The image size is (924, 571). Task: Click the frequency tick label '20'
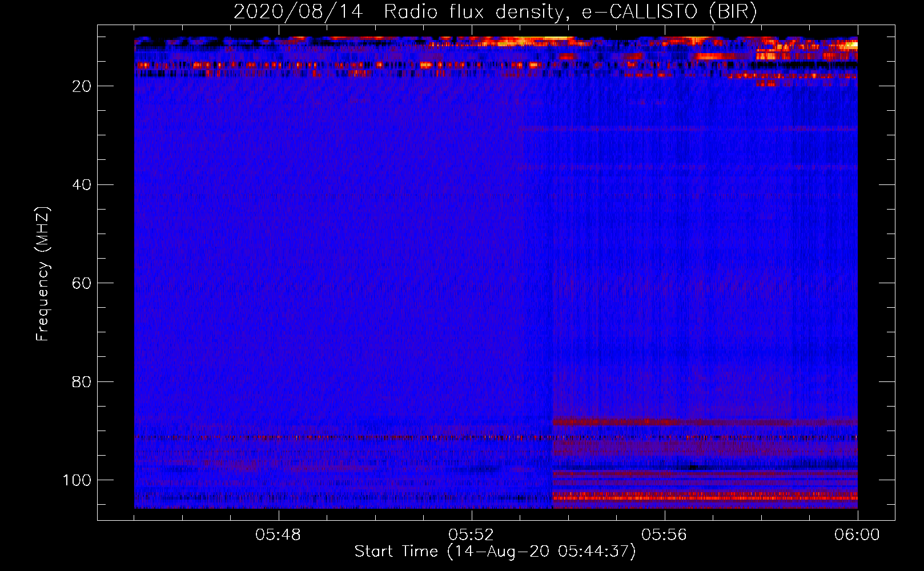pos(82,86)
